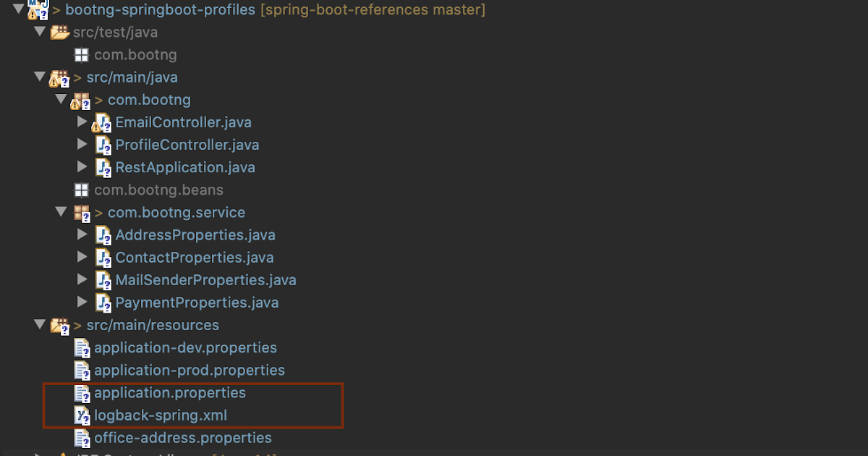Select the com.bootng.beans package icon

point(81,190)
